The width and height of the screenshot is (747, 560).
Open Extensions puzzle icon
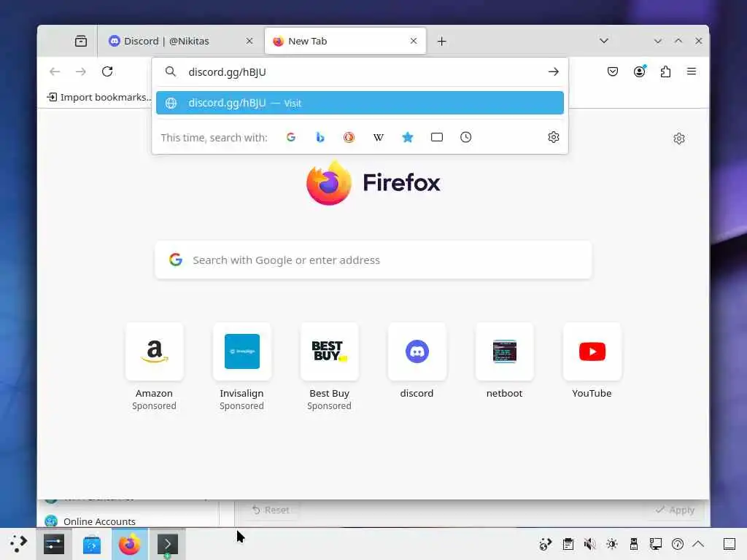(x=665, y=71)
